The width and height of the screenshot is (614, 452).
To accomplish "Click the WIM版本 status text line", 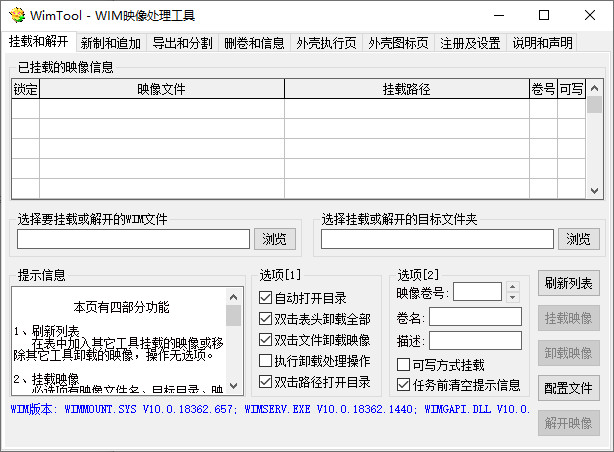I will 270,409.
